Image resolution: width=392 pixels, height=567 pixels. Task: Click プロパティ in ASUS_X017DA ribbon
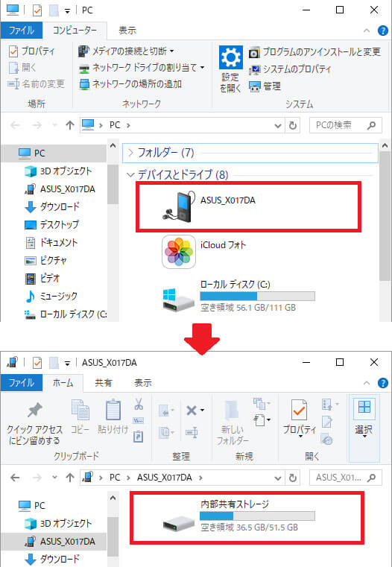pyautogui.click(x=300, y=418)
